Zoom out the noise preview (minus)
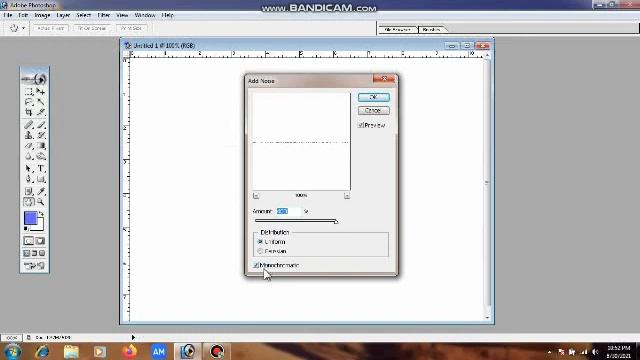This screenshot has width=640, height=360. [256, 196]
